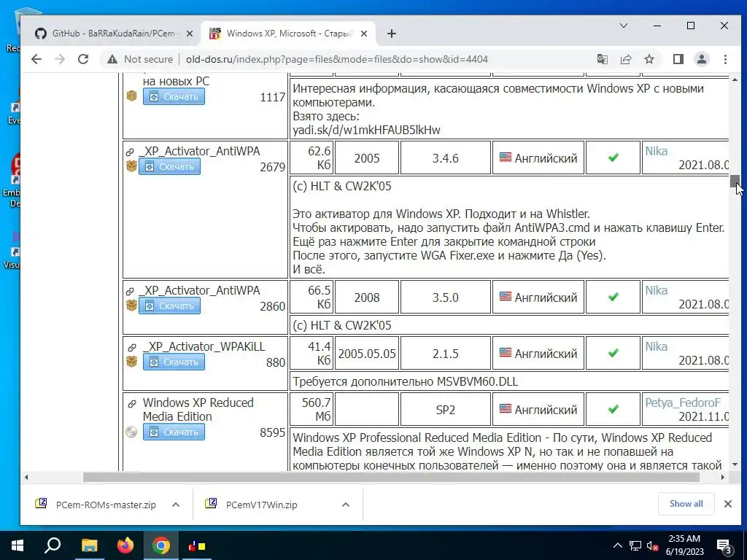Open Nika uploader link in WPAKiLL row
747x560 pixels.
tap(656, 346)
